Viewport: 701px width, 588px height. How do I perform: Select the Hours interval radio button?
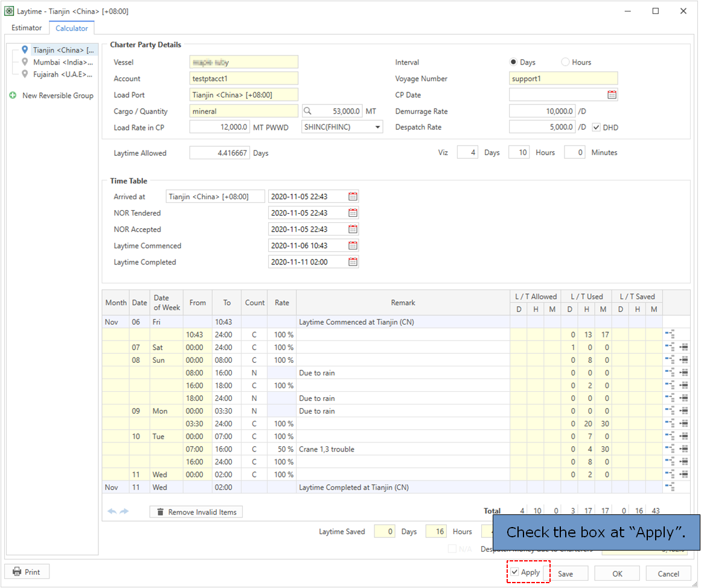pos(565,62)
